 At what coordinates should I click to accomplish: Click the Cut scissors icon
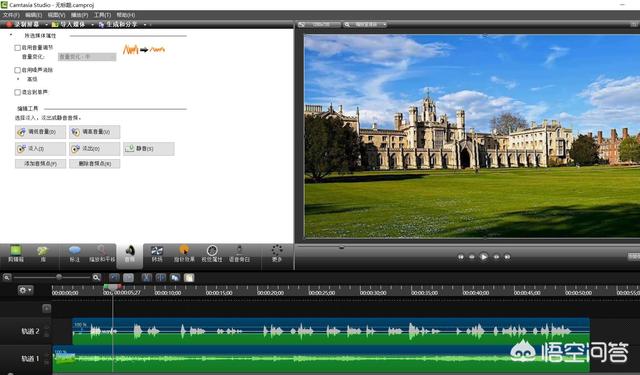point(147,277)
